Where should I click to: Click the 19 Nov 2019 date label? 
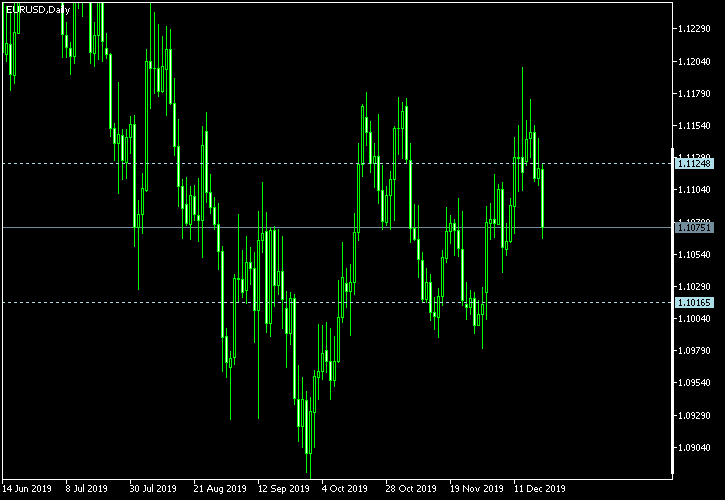coord(476,489)
